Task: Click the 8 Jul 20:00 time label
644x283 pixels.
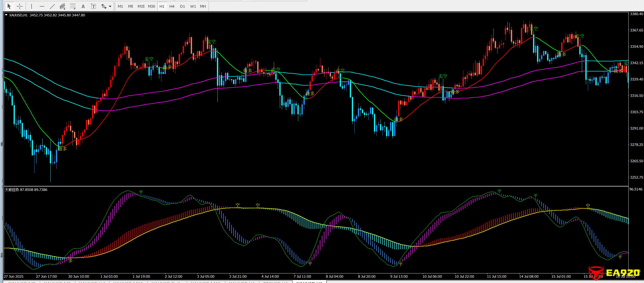Action: [367, 276]
